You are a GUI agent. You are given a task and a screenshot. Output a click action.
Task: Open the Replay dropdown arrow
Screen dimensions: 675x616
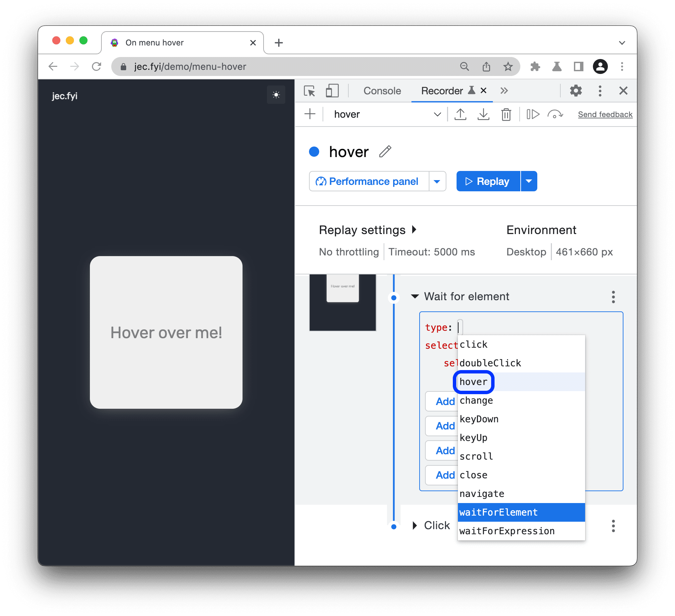(530, 181)
